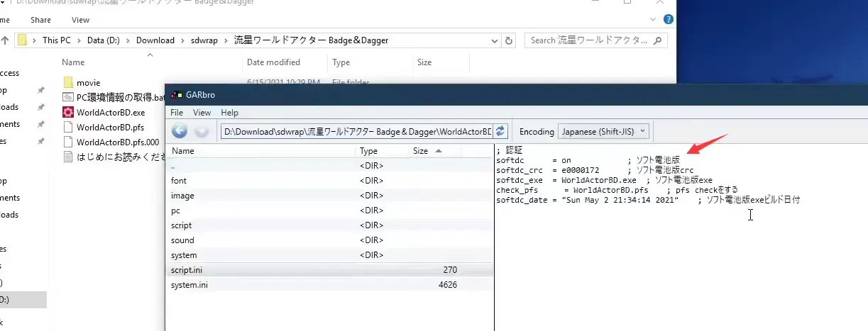The image size is (868, 331).
Task: Go to sdwrap in the breadcrumb
Action: [x=205, y=40]
